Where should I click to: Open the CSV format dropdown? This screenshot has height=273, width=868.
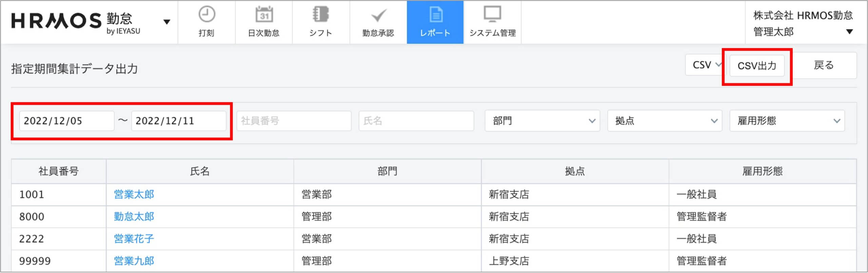coord(706,65)
